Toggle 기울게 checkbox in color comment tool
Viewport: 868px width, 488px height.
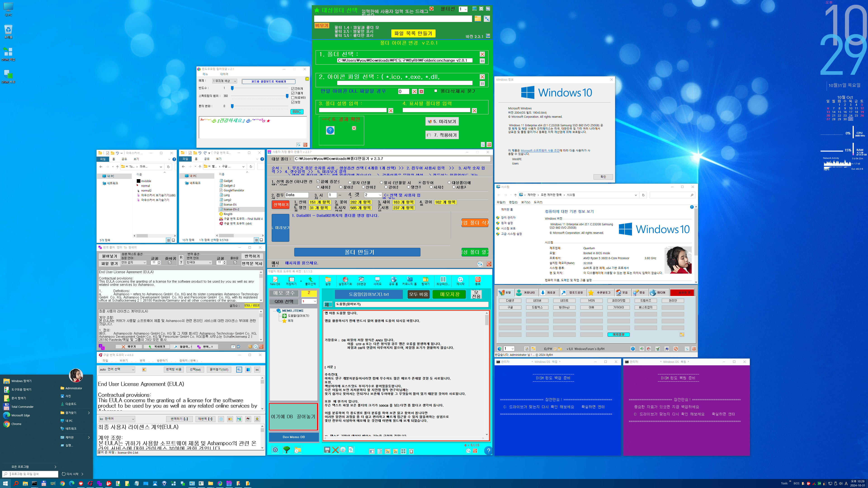point(293,93)
